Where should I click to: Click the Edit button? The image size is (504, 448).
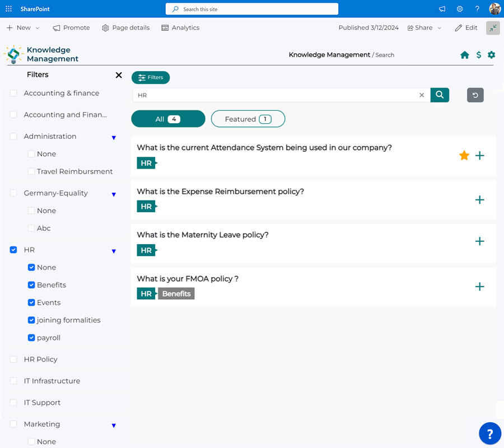[x=466, y=27]
